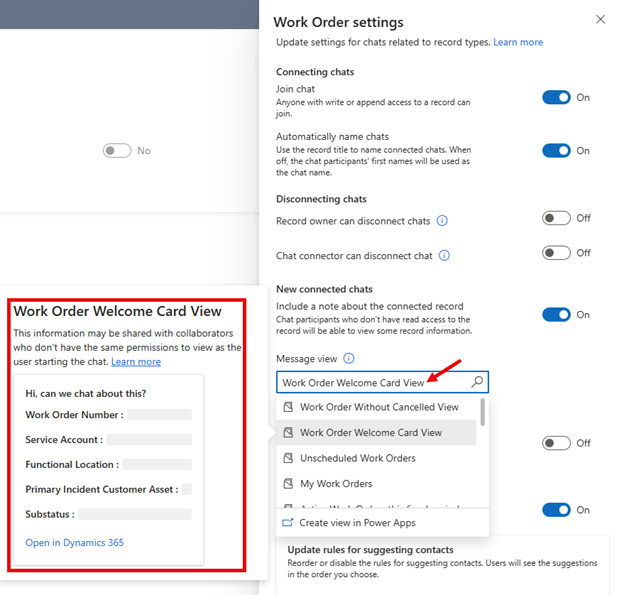Click view icon beside My Work Orders
Screen dimensions: 624x595
(x=288, y=484)
